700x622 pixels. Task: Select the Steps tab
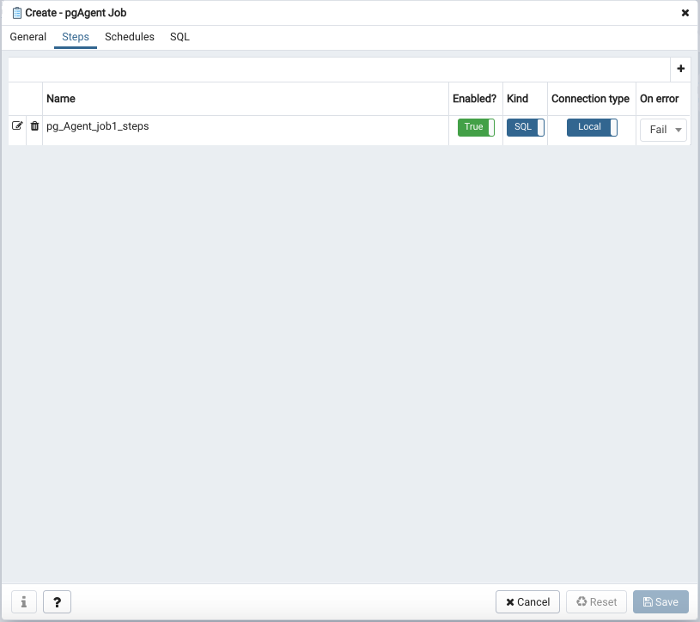[76, 37]
